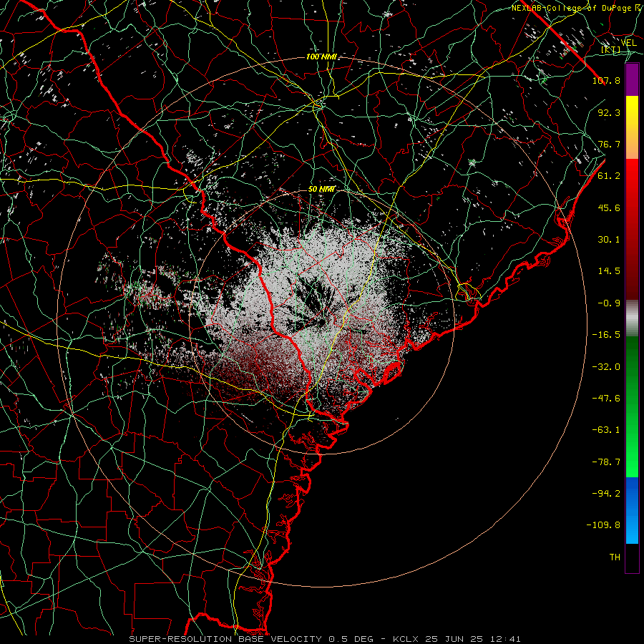Select the 107.8 velocity legend value

coord(606,80)
